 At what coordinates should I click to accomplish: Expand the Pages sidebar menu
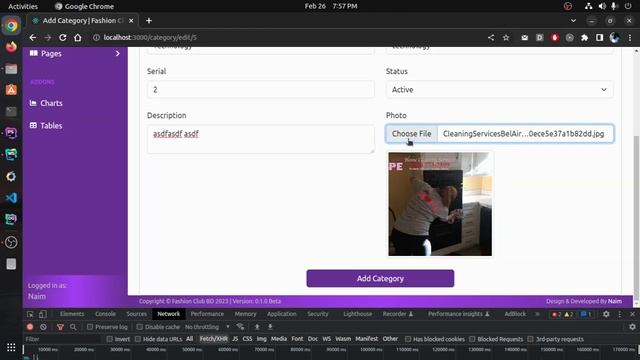[x=75, y=53]
